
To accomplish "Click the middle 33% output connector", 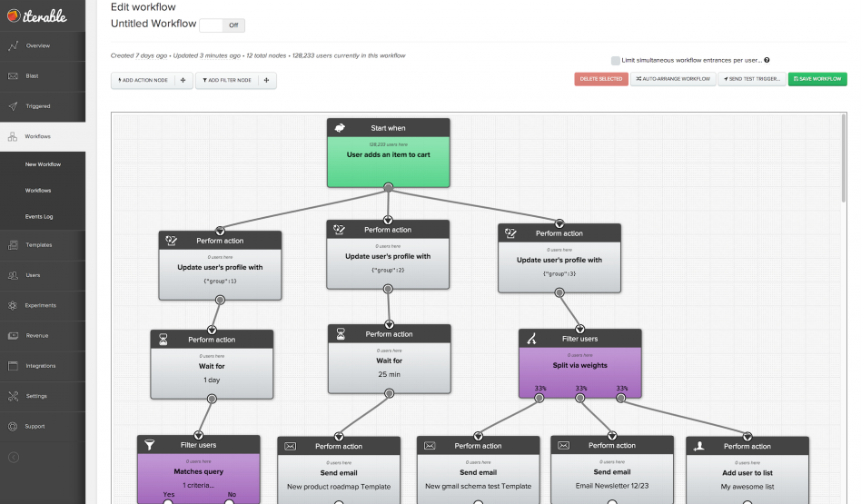I will (x=579, y=398).
